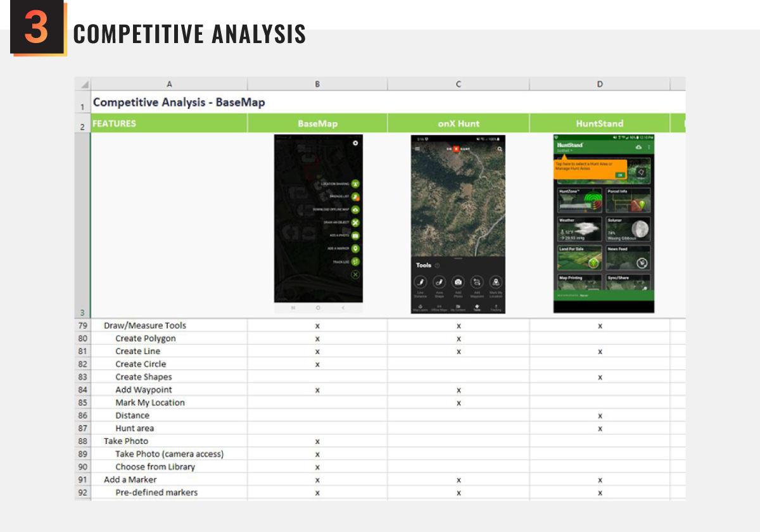Tap HuntStand cloud sync icon
Image resolution: width=760 pixels, height=532 pixels.
click(x=638, y=148)
